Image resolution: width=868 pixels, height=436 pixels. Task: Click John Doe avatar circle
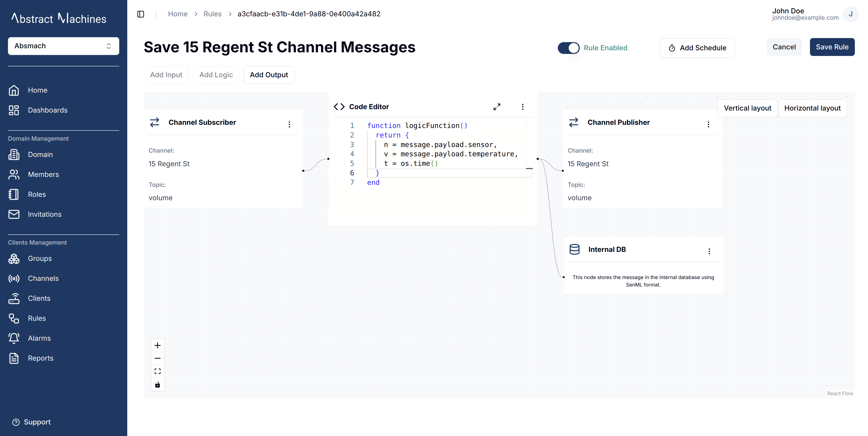click(851, 14)
